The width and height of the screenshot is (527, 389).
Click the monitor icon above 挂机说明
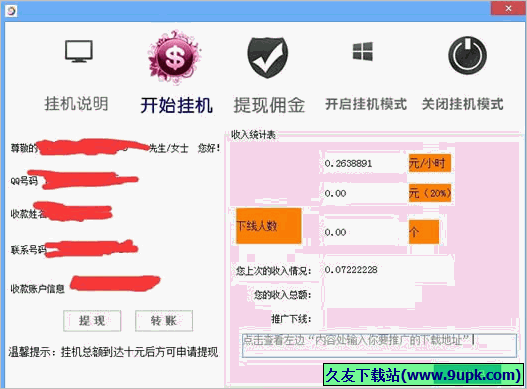click(79, 51)
